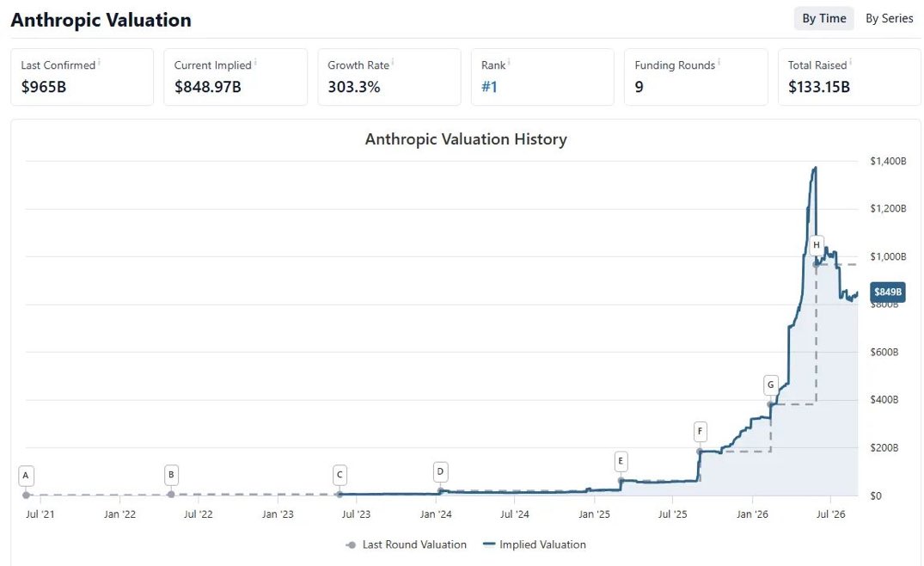Click the $1,000B y-axis label
The width and height of the screenshot is (924, 566).
pos(888,256)
